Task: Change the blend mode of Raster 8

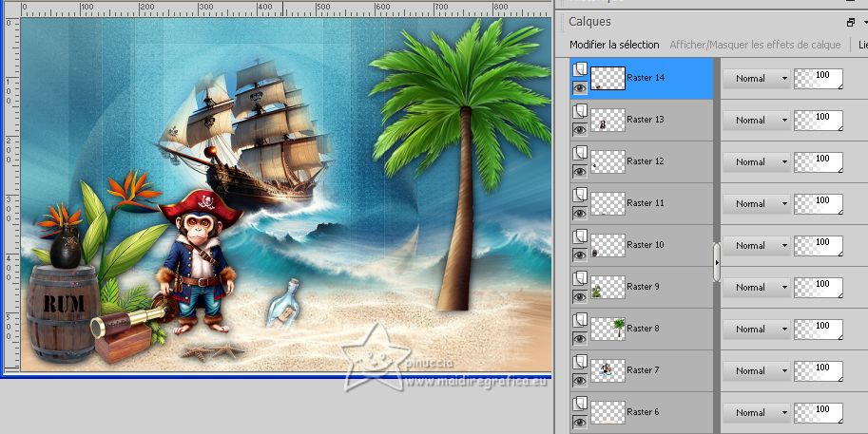Action: tap(757, 329)
